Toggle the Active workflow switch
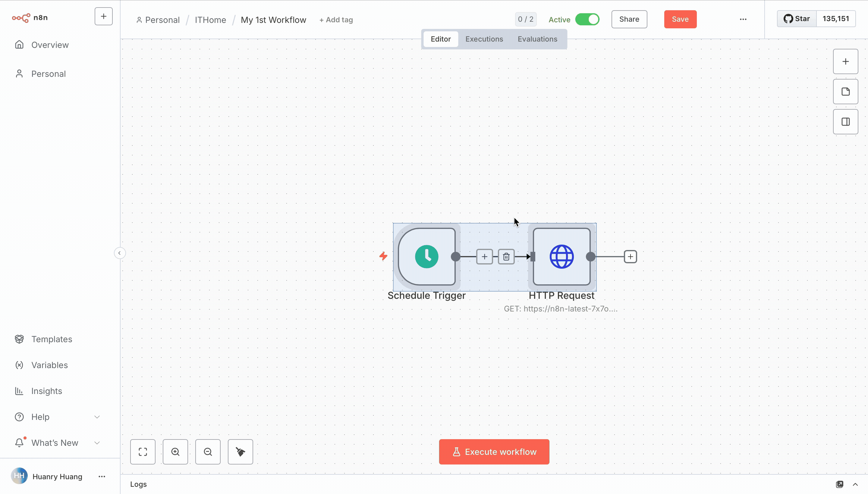 (587, 19)
